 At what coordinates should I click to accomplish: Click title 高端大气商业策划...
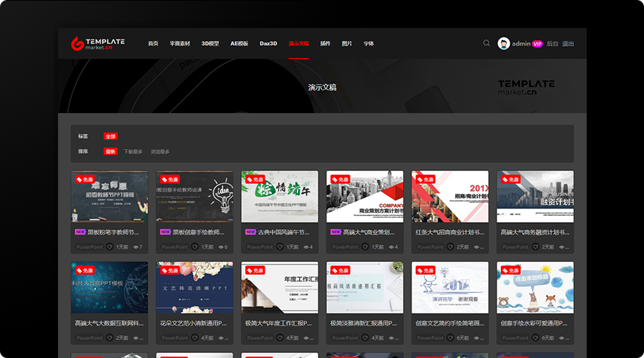(369, 232)
